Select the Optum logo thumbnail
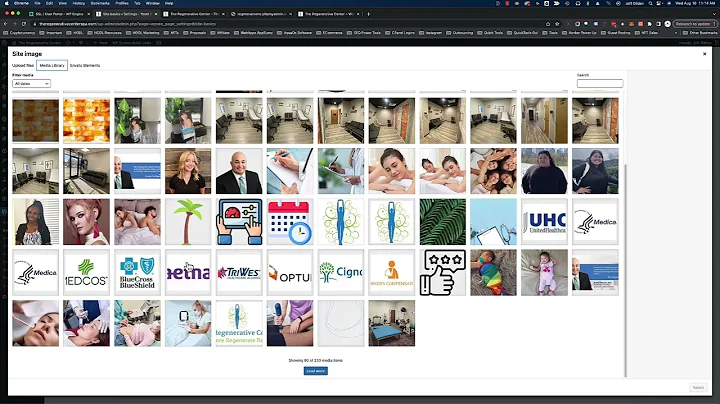The height and width of the screenshot is (404, 720). 290,273
